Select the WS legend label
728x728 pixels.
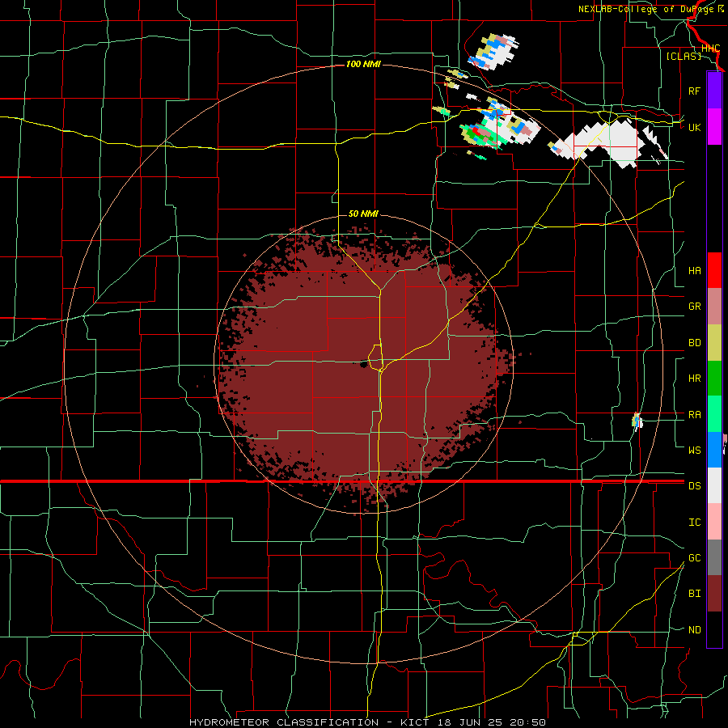coord(694,450)
